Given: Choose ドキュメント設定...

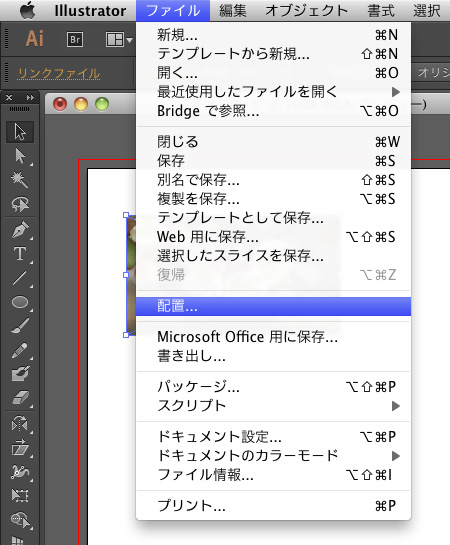Looking at the screenshot, I should tap(273, 437).
